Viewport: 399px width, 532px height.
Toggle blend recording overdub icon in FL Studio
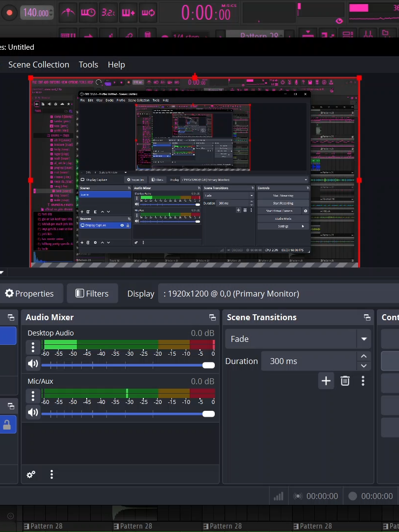pyautogui.click(x=128, y=13)
